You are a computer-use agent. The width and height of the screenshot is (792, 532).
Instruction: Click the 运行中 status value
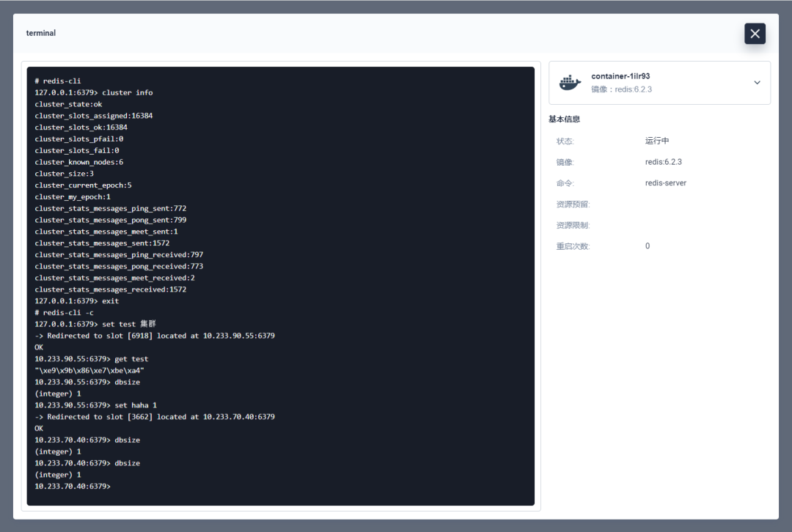pyautogui.click(x=656, y=141)
